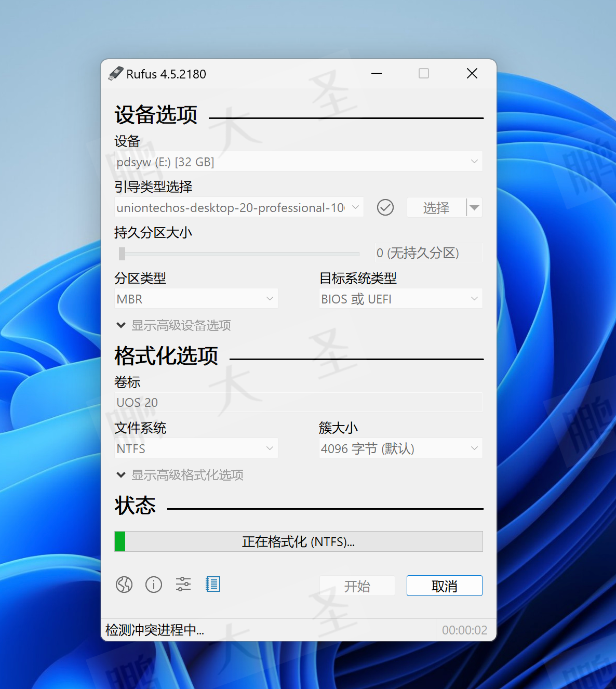
Task: Click the Rufus USB drive title icon
Action: 115,74
